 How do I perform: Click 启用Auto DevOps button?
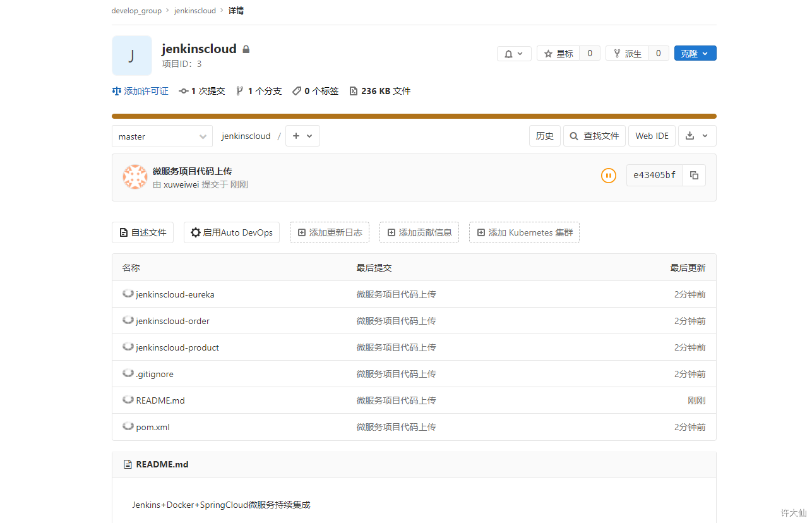coord(232,232)
